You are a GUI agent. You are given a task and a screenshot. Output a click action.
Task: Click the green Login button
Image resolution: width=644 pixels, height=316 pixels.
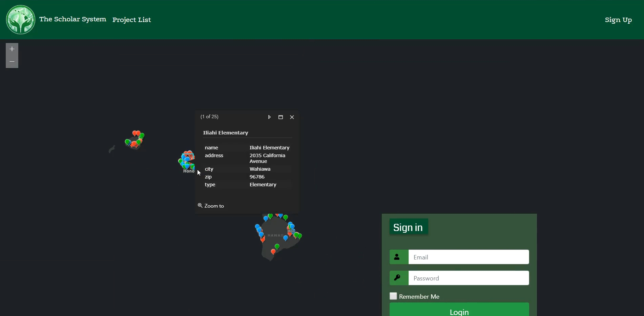459,310
